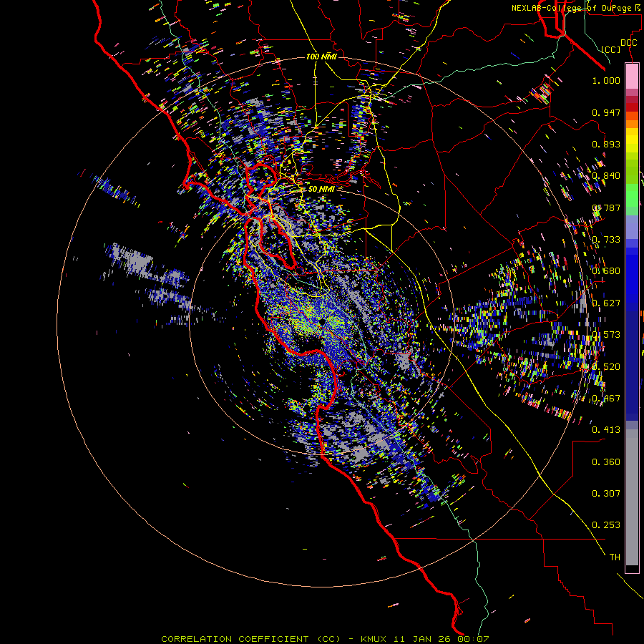This screenshot has width=644, height=644.
Task: Select the 0.840 scale value
Action: (606, 176)
